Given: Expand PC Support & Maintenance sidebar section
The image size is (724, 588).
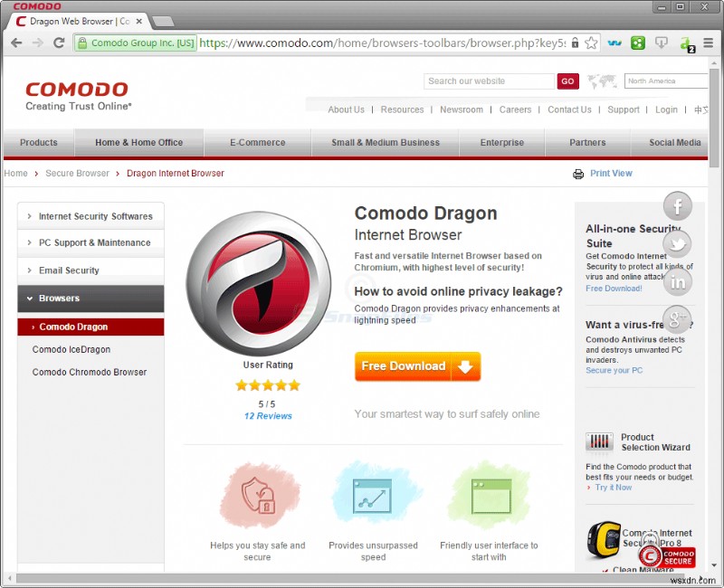Looking at the screenshot, I should tap(91, 242).
